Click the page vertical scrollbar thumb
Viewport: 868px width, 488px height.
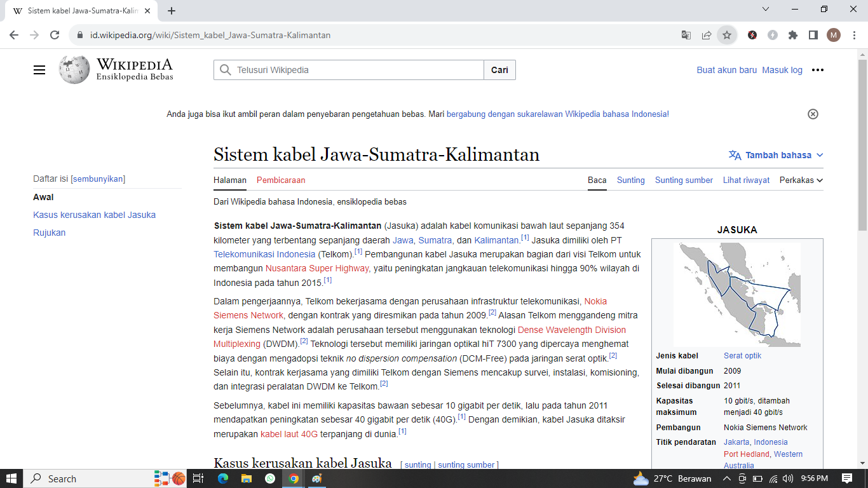(862, 145)
